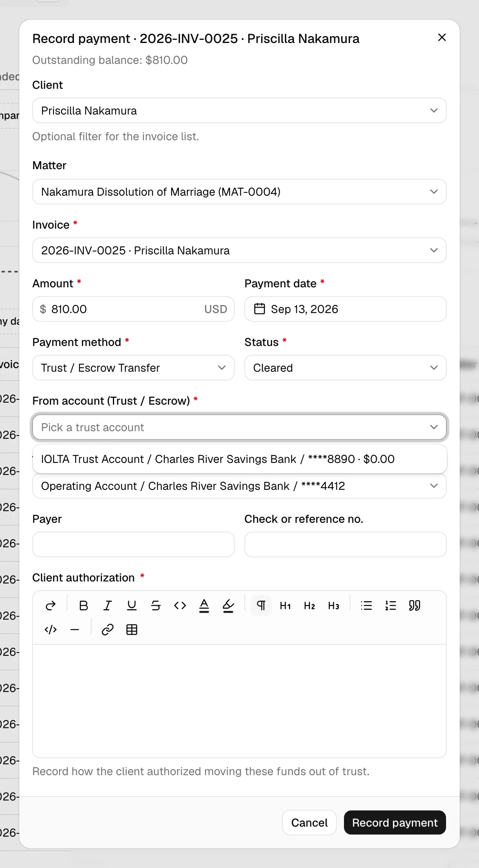Apply Heading 1 style
This screenshot has width=479, height=868.
coord(285,606)
